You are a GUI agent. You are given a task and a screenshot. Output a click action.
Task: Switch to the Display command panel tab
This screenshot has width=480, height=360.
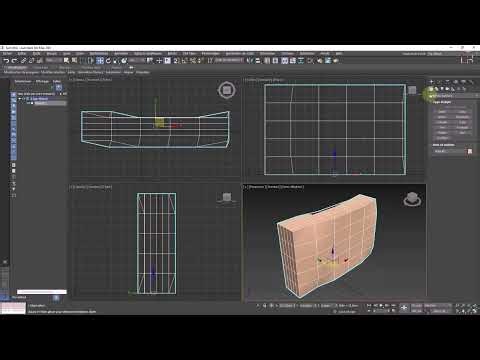pyautogui.click(x=464, y=82)
